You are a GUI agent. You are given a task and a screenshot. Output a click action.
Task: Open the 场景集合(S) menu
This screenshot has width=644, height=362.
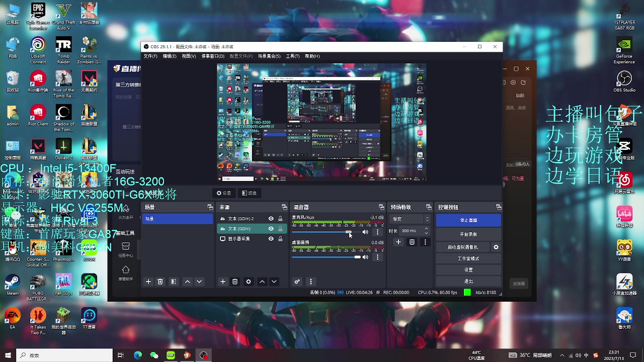pyautogui.click(x=269, y=56)
